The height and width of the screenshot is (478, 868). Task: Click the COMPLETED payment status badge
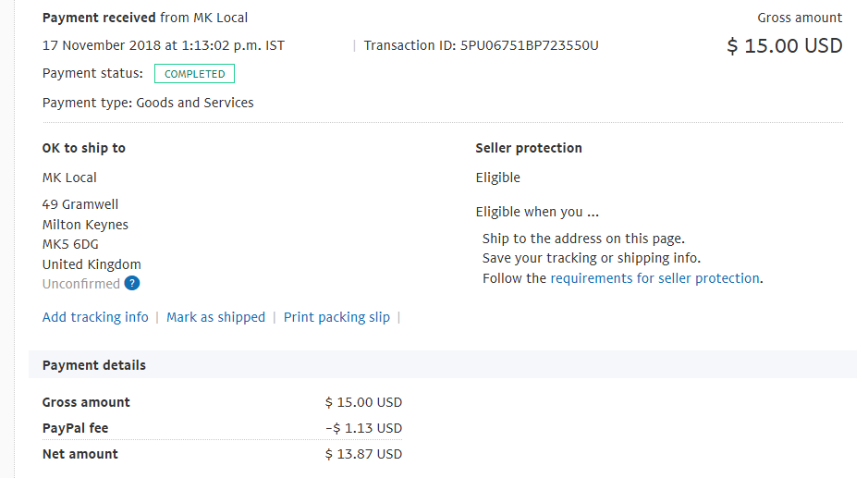pos(194,74)
